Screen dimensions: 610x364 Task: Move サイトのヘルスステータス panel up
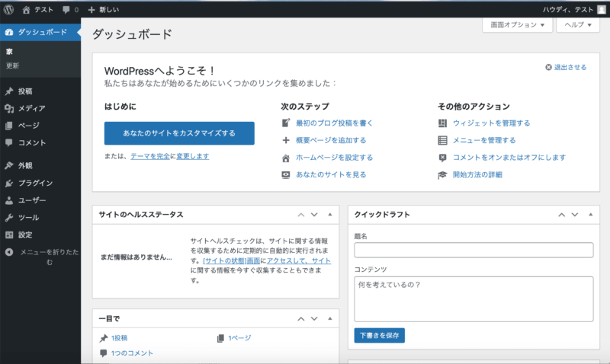[301, 215]
